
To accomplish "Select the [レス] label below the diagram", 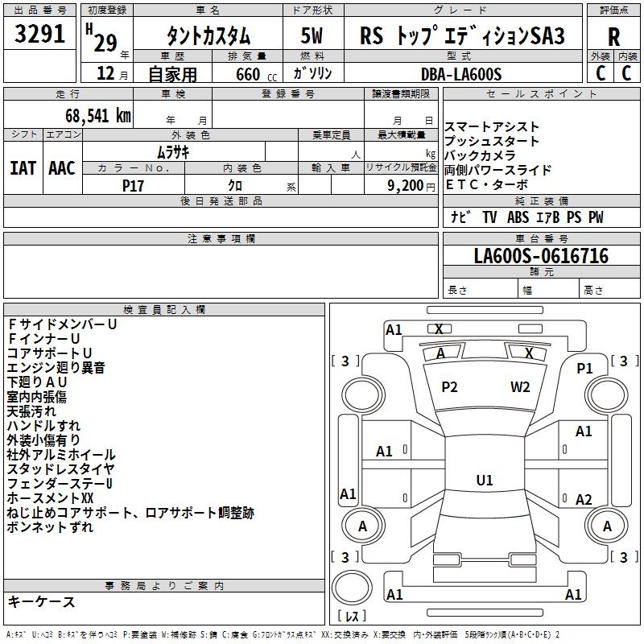I will point(352,617).
